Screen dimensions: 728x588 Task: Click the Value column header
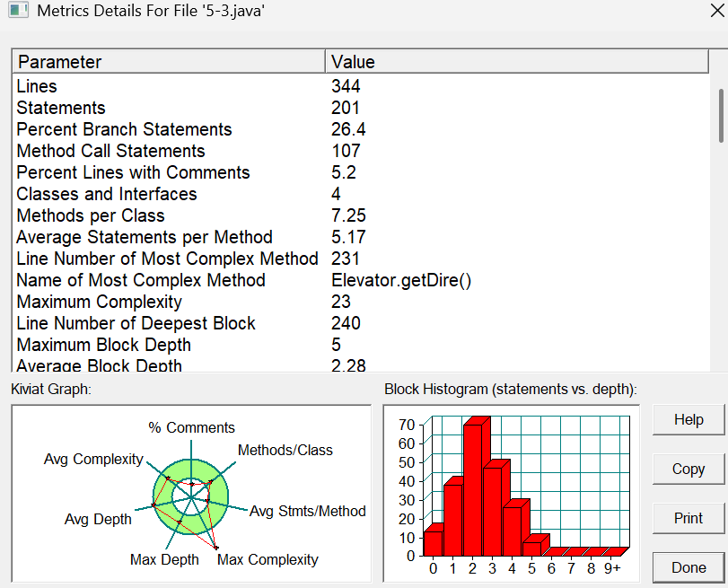tap(517, 62)
